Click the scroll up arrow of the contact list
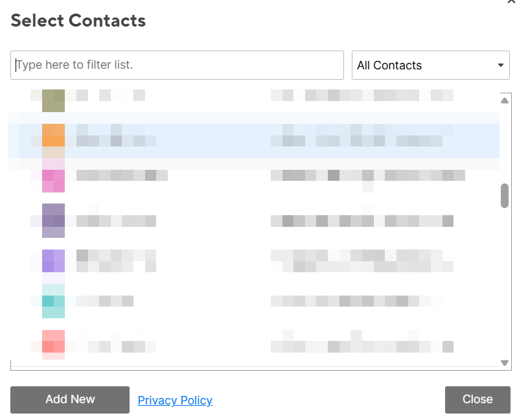Image resolution: width=517 pixels, height=420 pixels. 505,100
